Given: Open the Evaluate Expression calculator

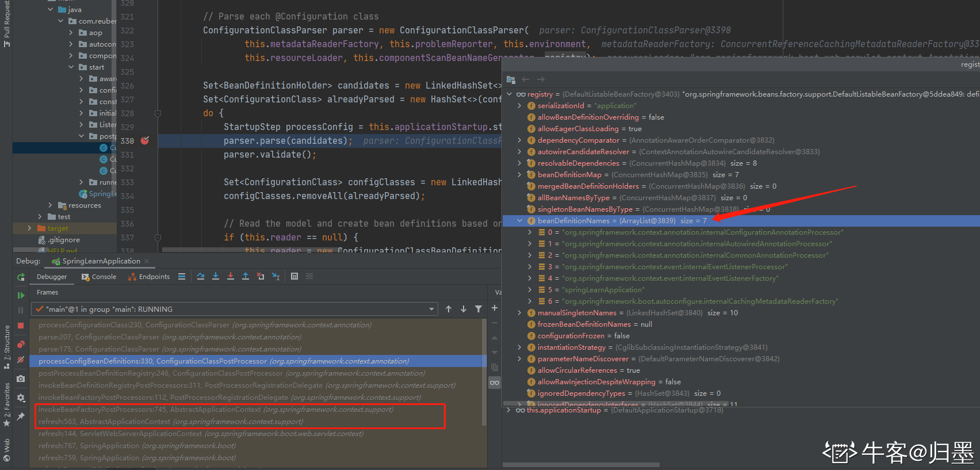Looking at the screenshot, I should [x=294, y=276].
